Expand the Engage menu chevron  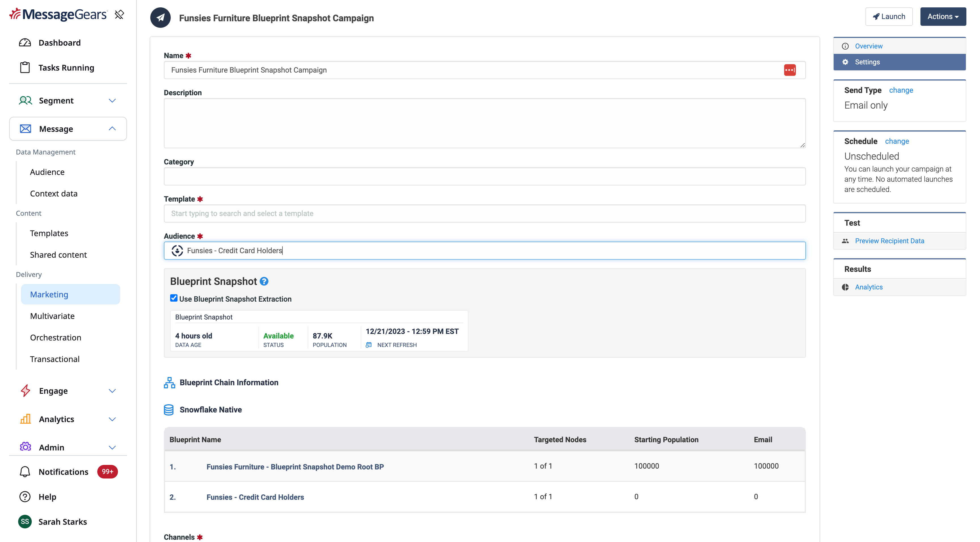coord(112,391)
